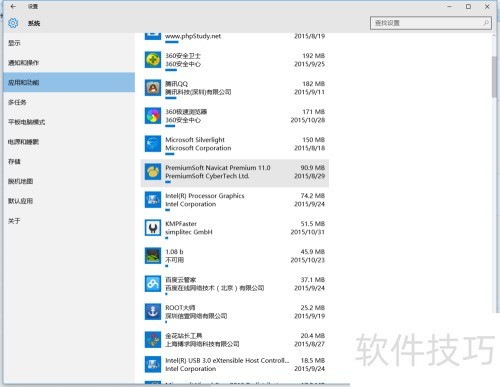Select the Navicat Premium icon
Viewport: 500px width, 387px height.
[x=153, y=172]
